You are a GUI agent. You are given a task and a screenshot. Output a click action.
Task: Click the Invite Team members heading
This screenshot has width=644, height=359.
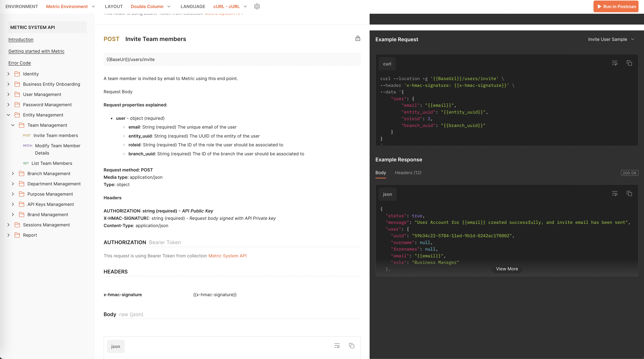pyautogui.click(x=155, y=39)
